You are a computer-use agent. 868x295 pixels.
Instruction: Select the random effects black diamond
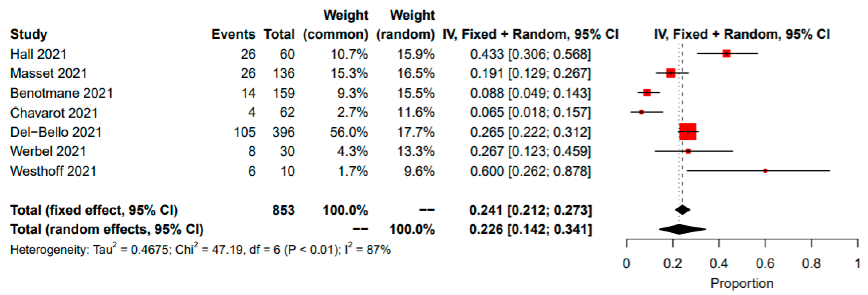pos(682,229)
